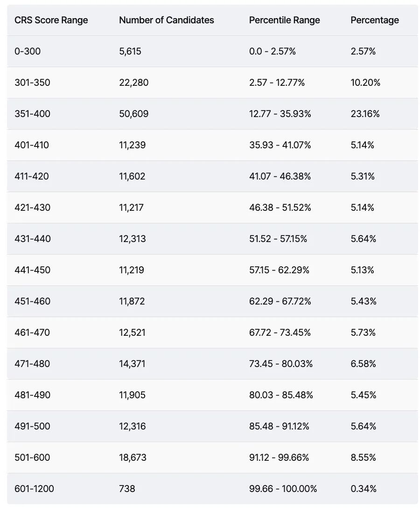
Task: Select the 421-430 score range cell
Action: (x=32, y=208)
